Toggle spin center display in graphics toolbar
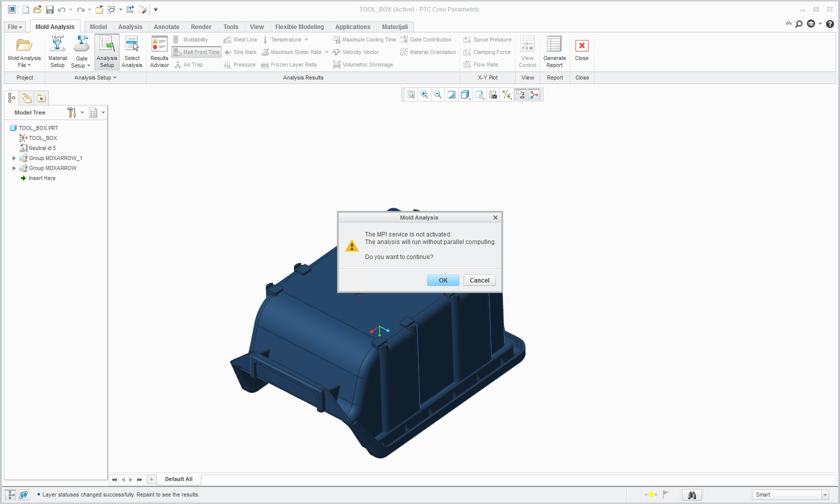Screen dimensions: 840x504 pos(534,94)
